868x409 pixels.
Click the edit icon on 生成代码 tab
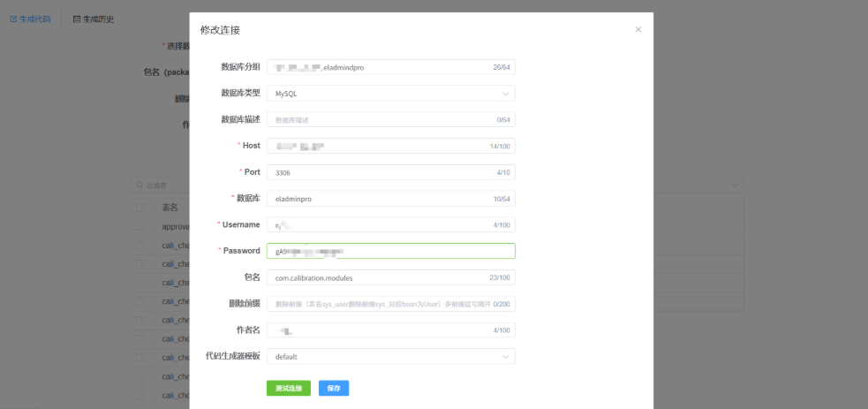(x=14, y=19)
